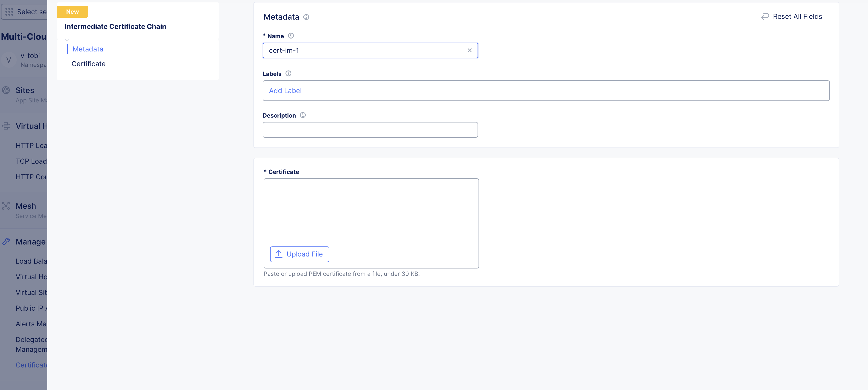Select TCP Load Balancers sidebar item
Image resolution: width=868 pixels, height=390 pixels.
coord(31,161)
